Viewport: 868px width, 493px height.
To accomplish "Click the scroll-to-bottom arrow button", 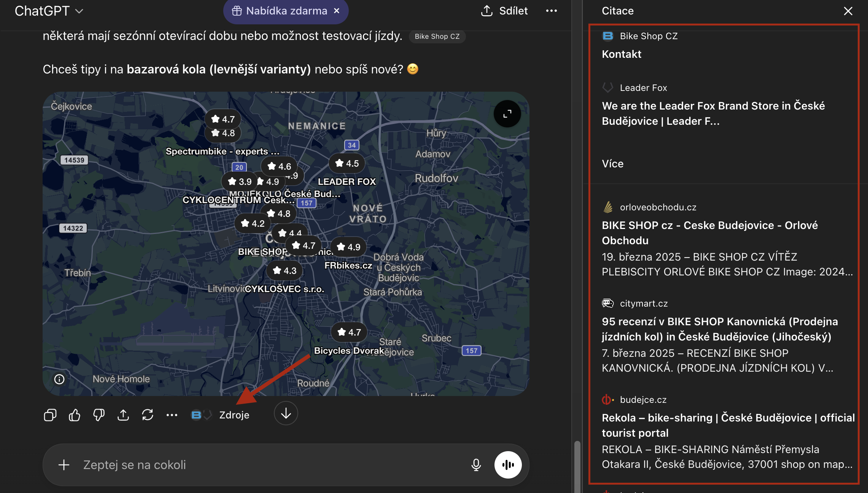I will click(286, 413).
